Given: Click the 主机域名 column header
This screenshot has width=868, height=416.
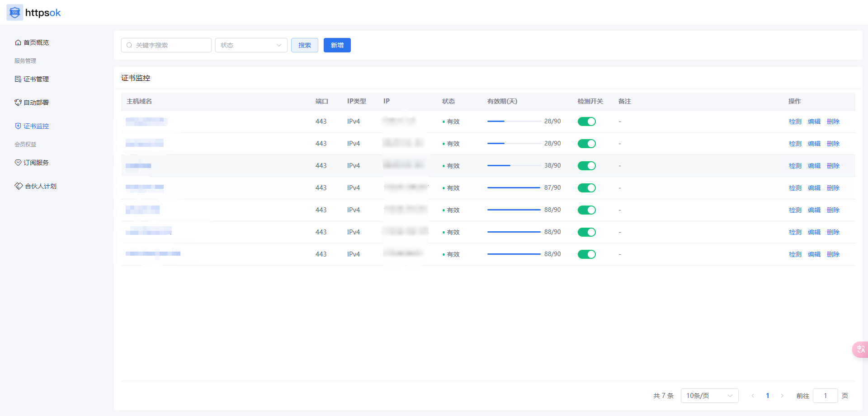Looking at the screenshot, I should 139,101.
